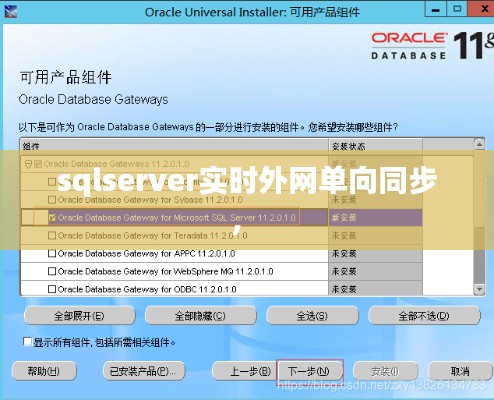Viewport: 494px width, 400px height.
Task: Check Gateway for WebSphere MQ
Action: 52,271
